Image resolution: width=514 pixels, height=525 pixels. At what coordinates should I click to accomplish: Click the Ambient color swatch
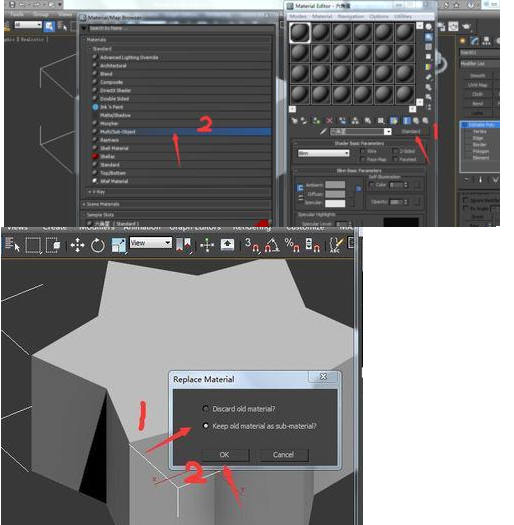tap(335, 185)
